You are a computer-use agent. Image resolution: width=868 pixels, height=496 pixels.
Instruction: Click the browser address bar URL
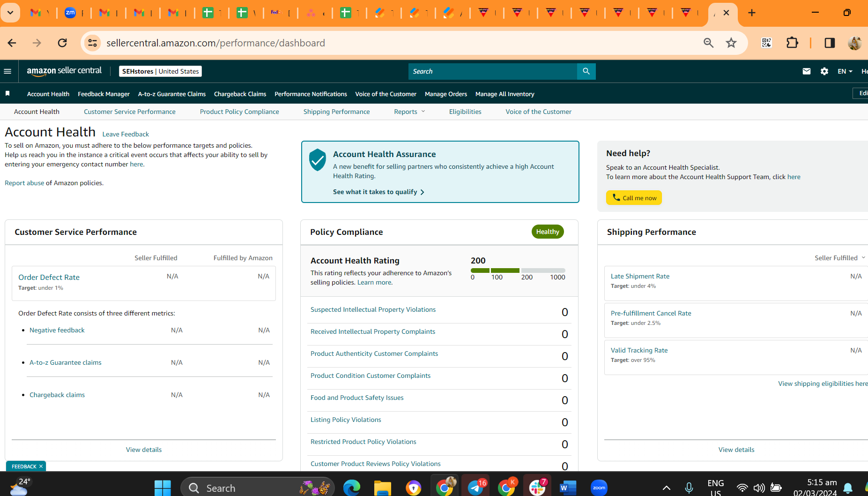point(215,43)
